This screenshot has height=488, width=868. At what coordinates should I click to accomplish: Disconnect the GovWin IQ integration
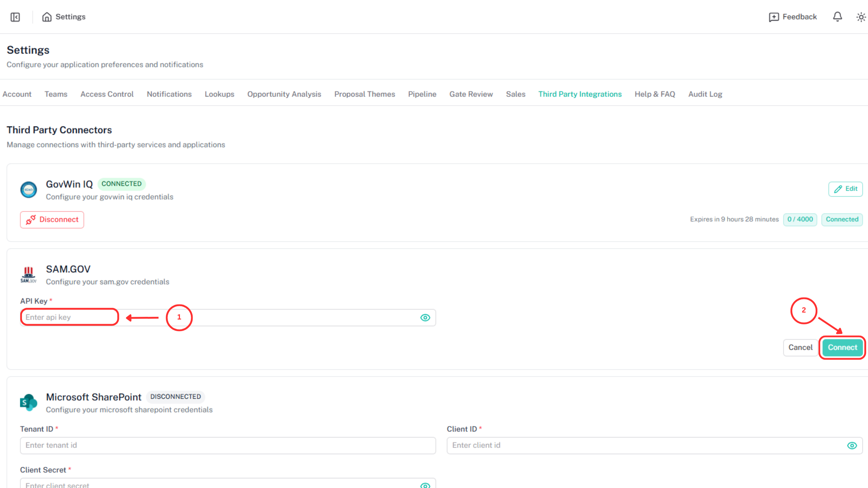point(52,220)
